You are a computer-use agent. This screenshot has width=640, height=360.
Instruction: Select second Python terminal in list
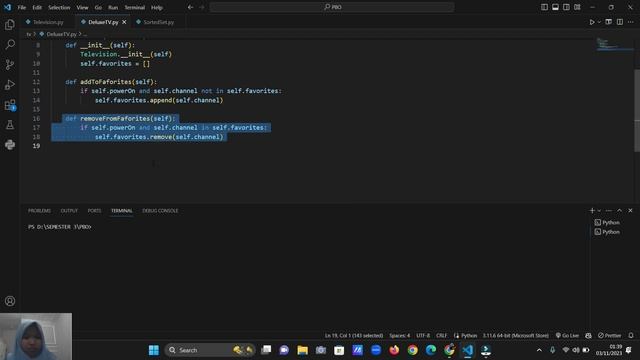pyautogui.click(x=608, y=232)
